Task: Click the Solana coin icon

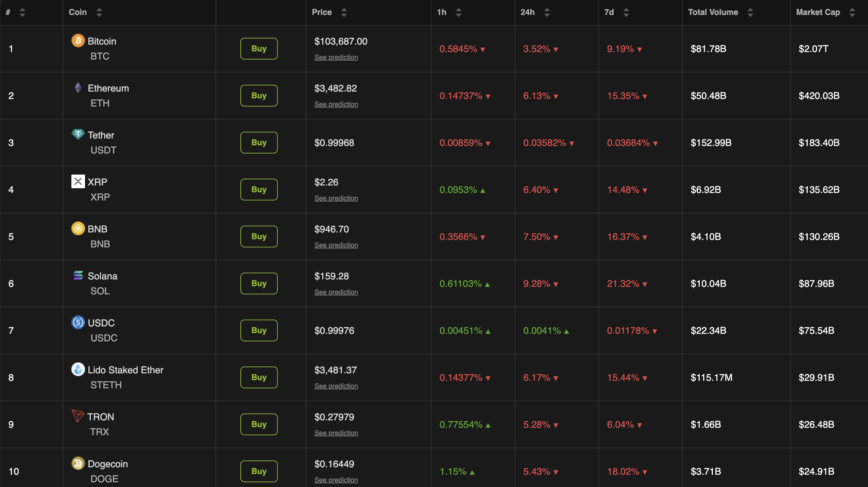Action: coord(78,276)
